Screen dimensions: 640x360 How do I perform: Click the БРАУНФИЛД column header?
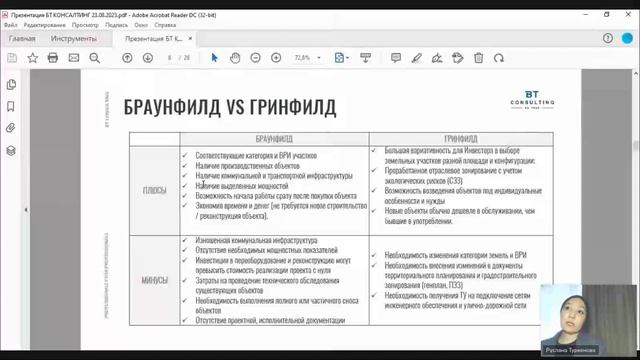coord(274,139)
